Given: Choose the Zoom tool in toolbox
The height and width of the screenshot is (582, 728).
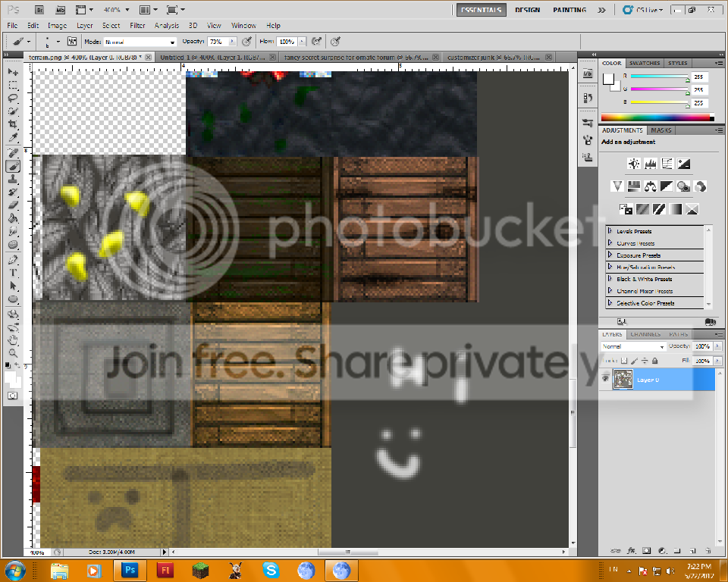Looking at the screenshot, I should pos(13,352).
